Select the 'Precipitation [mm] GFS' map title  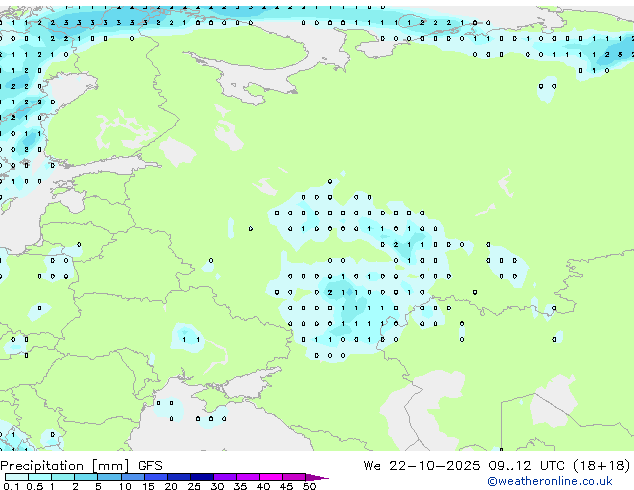81,466
